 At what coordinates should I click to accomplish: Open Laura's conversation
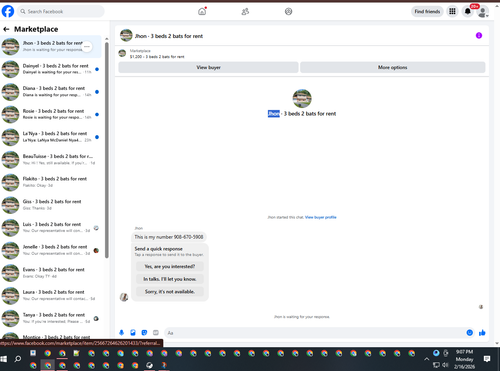[x=51, y=296]
